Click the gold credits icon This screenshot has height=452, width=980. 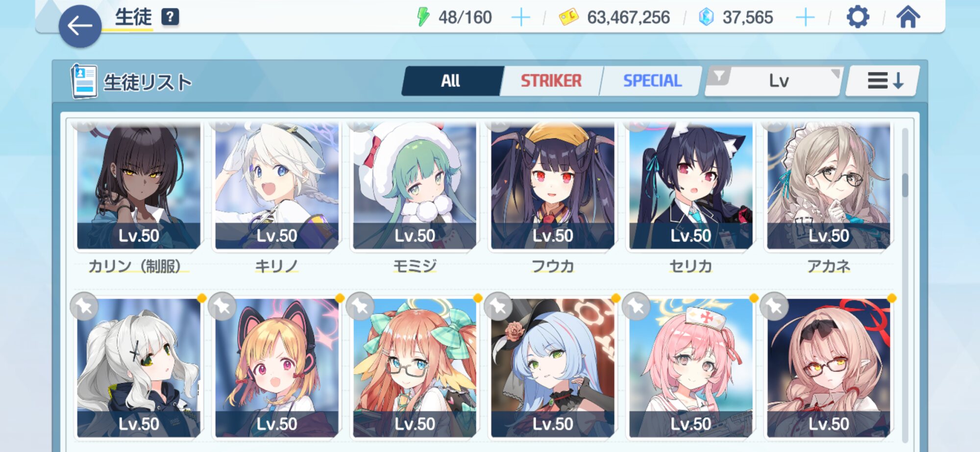(569, 18)
